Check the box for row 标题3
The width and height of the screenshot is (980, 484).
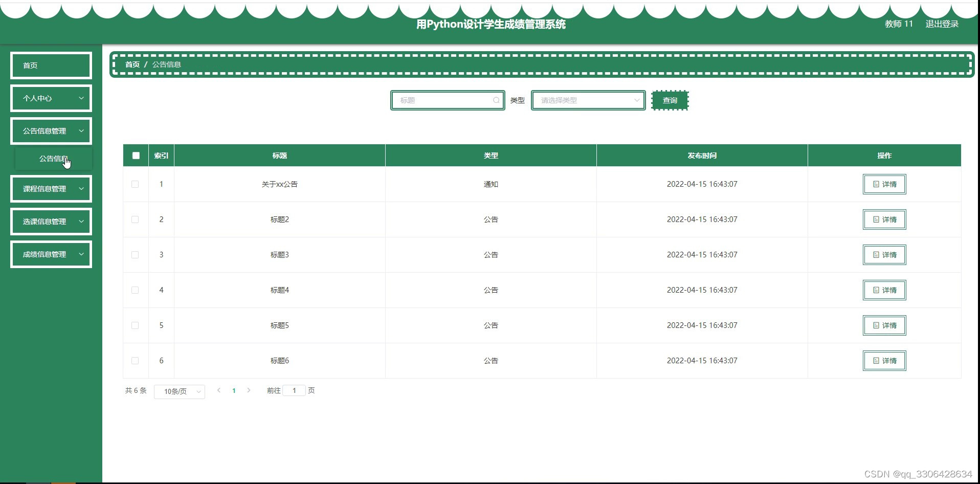pyautogui.click(x=135, y=255)
